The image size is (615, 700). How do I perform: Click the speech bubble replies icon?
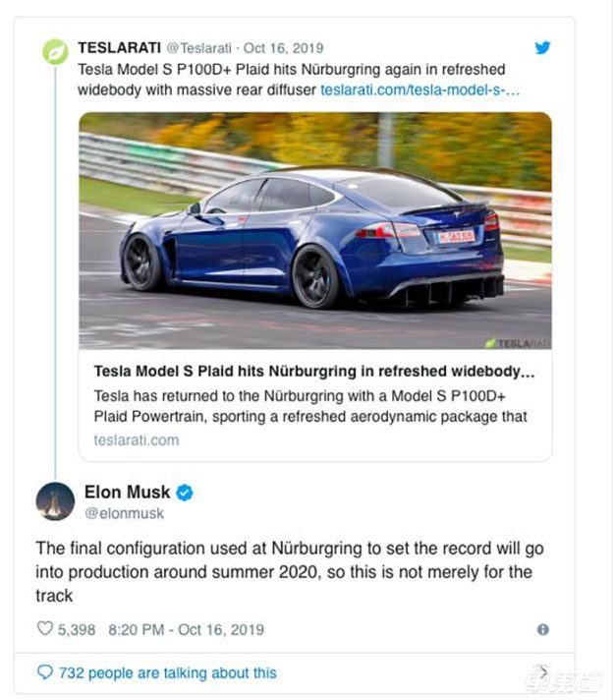[x=44, y=673]
